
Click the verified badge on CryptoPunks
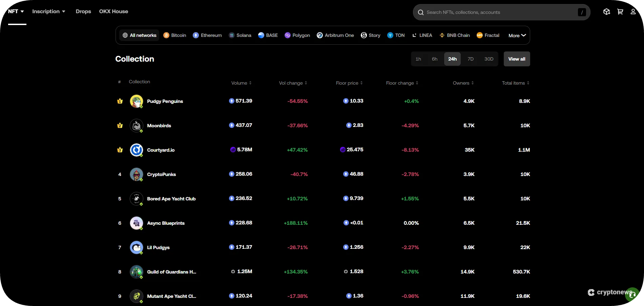[141, 180]
